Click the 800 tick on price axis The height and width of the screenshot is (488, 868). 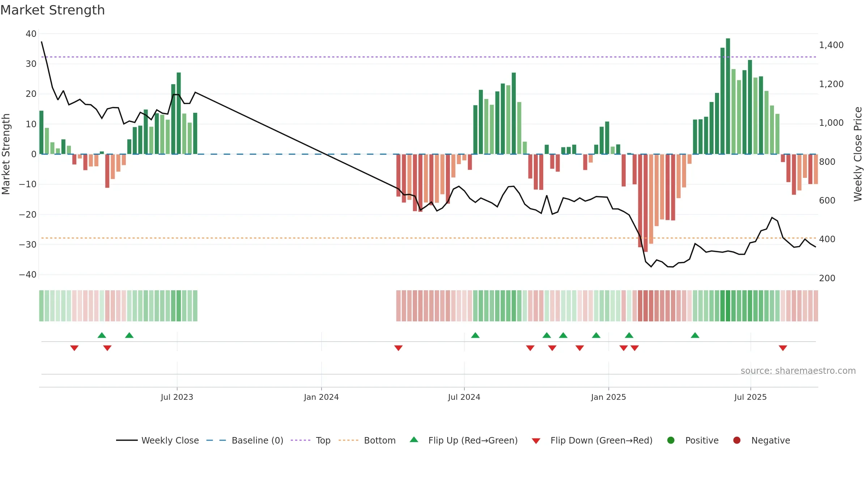(x=827, y=162)
